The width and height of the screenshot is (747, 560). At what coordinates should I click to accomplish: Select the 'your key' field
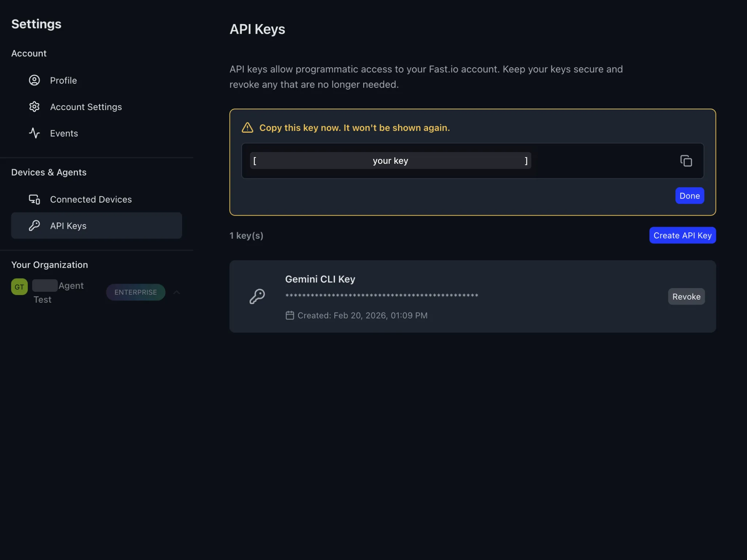pyautogui.click(x=390, y=161)
